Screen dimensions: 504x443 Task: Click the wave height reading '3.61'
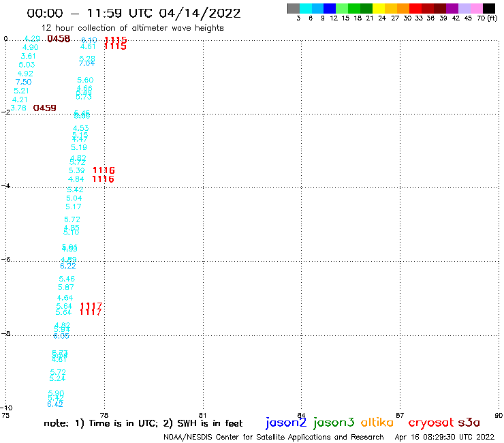pyautogui.click(x=29, y=56)
